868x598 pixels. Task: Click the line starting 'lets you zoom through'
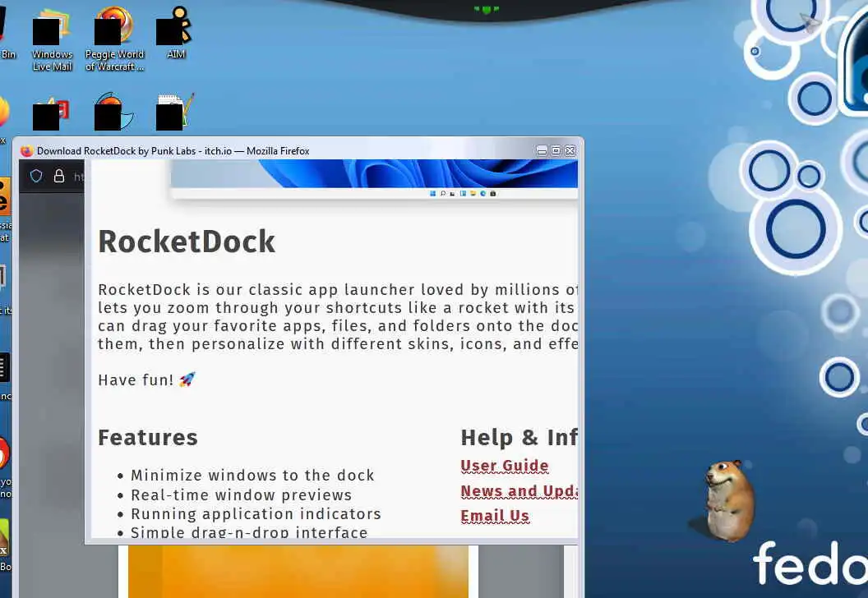336,307
